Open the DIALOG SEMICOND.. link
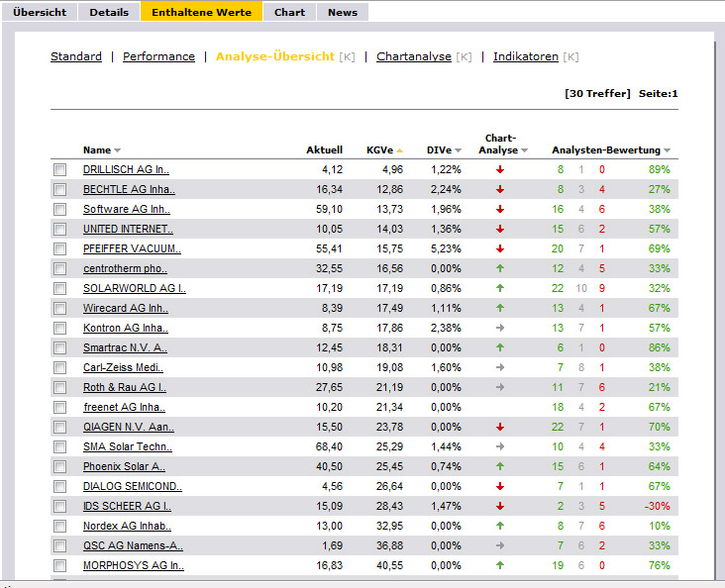The image size is (725, 588). [x=133, y=486]
